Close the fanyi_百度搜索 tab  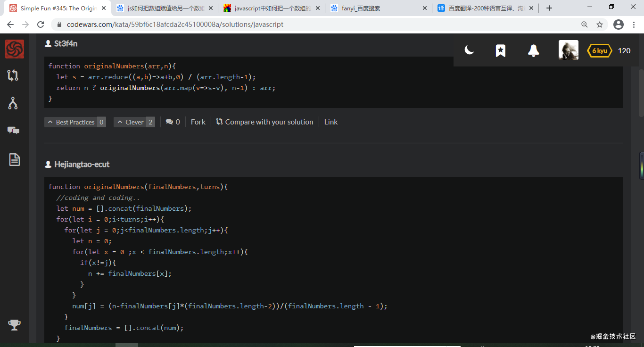pos(424,8)
